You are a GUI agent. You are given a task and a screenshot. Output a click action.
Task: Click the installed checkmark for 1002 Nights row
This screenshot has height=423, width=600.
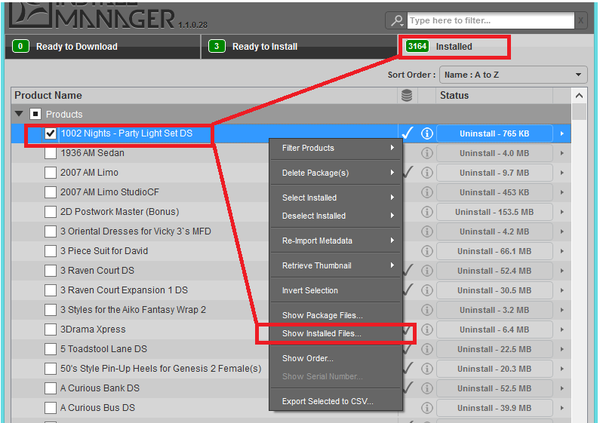(x=408, y=133)
